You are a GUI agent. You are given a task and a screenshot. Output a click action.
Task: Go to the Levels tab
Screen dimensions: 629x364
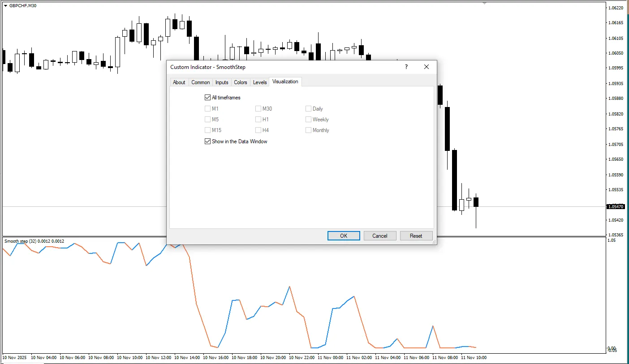coord(260,82)
